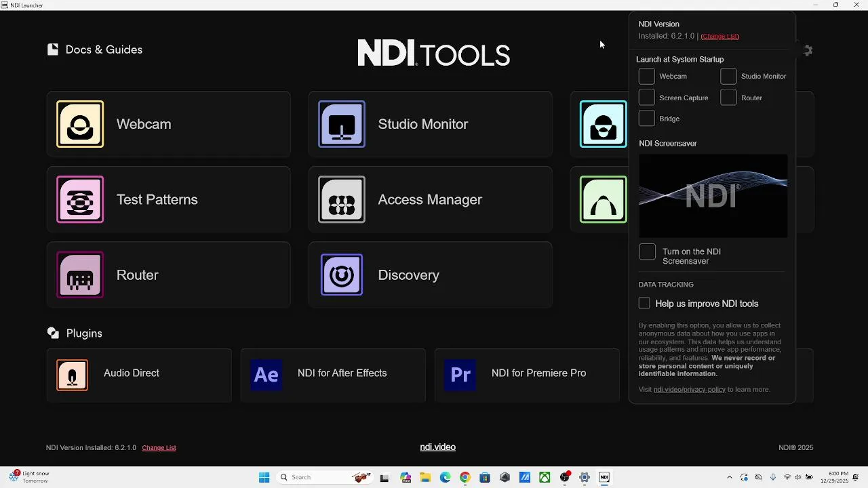Click the 'Installed: 6.2.1.0' text in settings
The width and height of the screenshot is (868, 488).
[x=666, y=36]
